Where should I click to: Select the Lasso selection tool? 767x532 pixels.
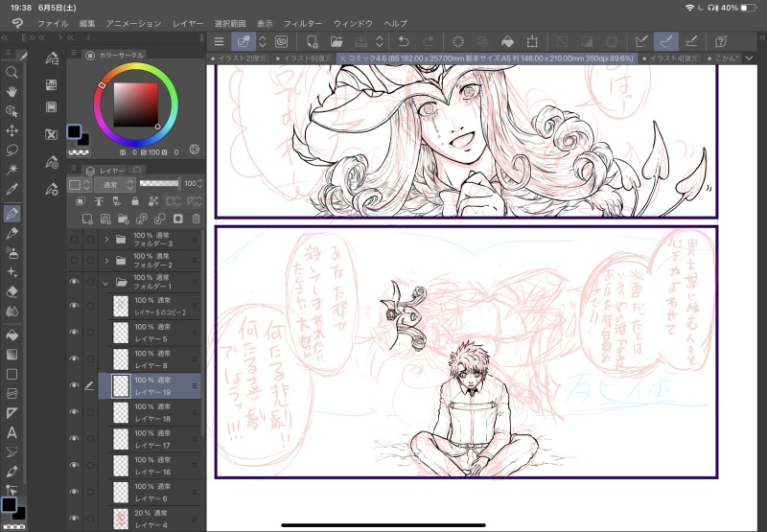tap(12, 150)
